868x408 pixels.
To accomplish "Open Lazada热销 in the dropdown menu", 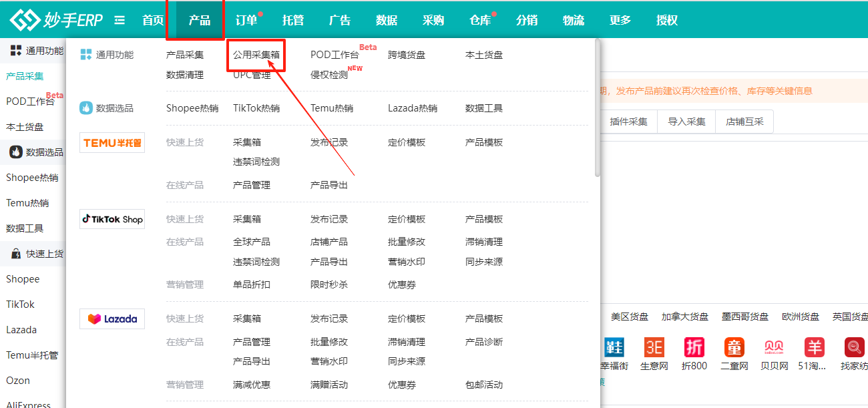I will (413, 108).
